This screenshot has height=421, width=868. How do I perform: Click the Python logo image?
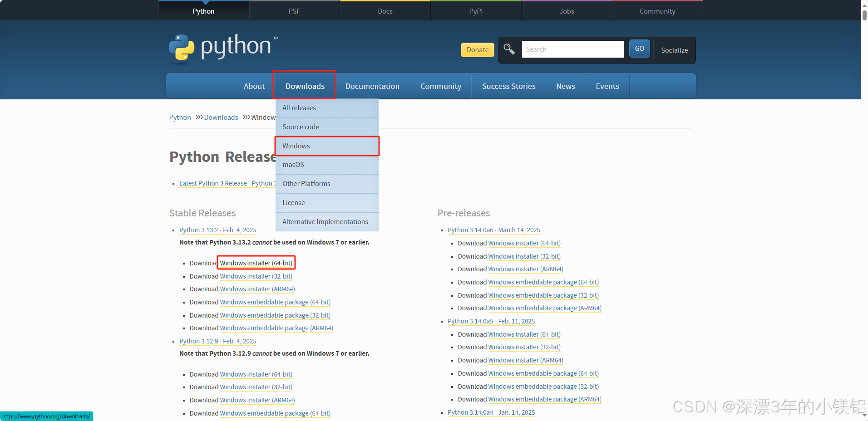pyautogui.click(x=223, y=48)
